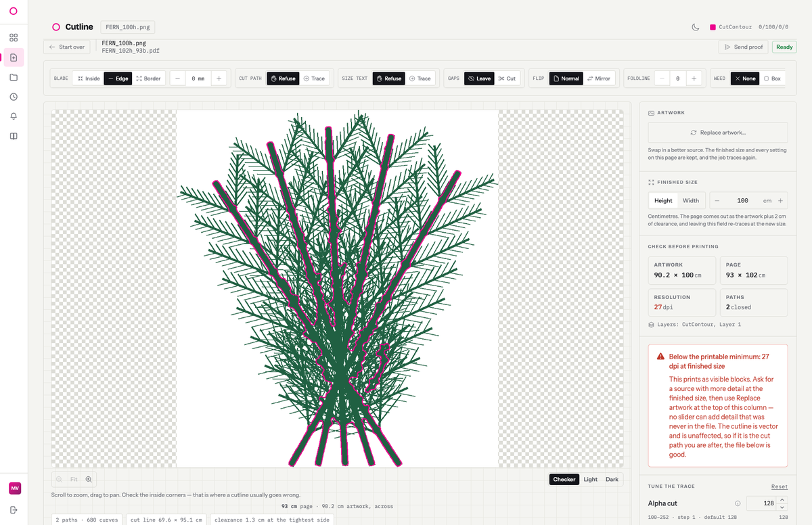Select the Dark preview background
This screenshot has width=812, height=525.
[x=612, y=480]
